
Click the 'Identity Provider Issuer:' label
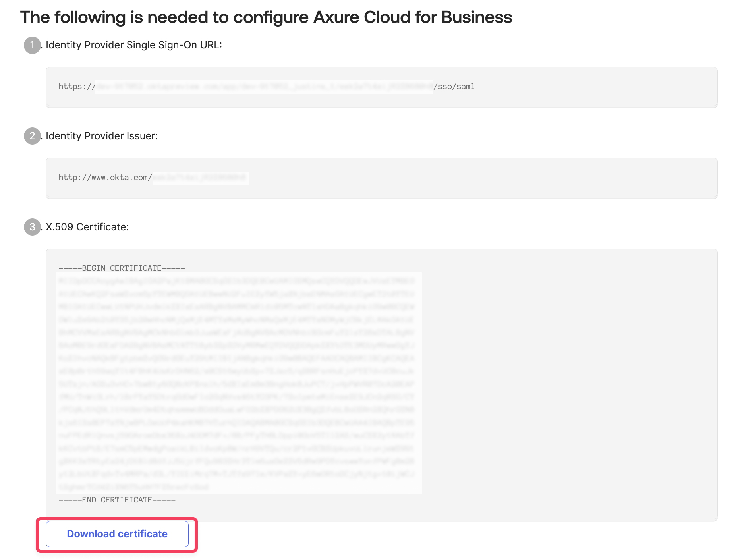[102, 136]
